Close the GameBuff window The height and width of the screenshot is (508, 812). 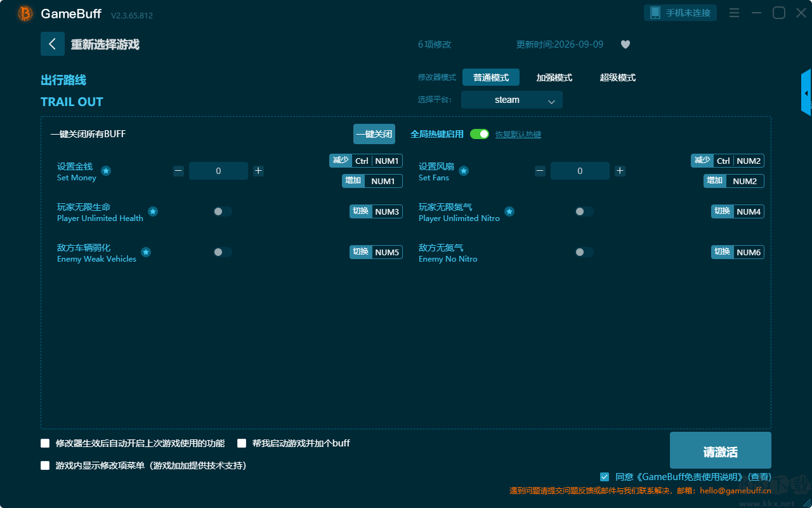point(801,13)
